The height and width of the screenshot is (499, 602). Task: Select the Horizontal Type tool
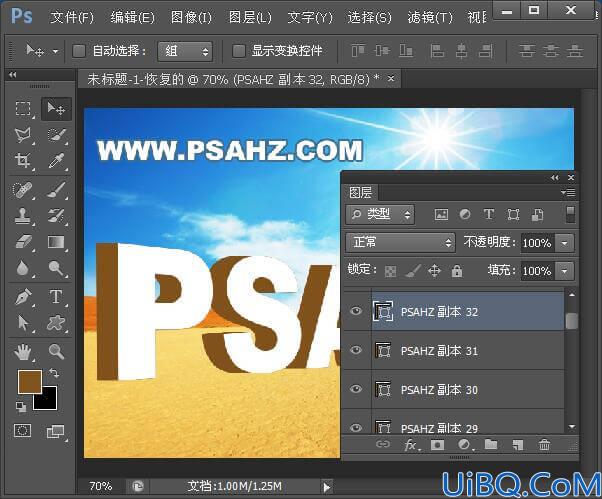[x=56, y=297]
